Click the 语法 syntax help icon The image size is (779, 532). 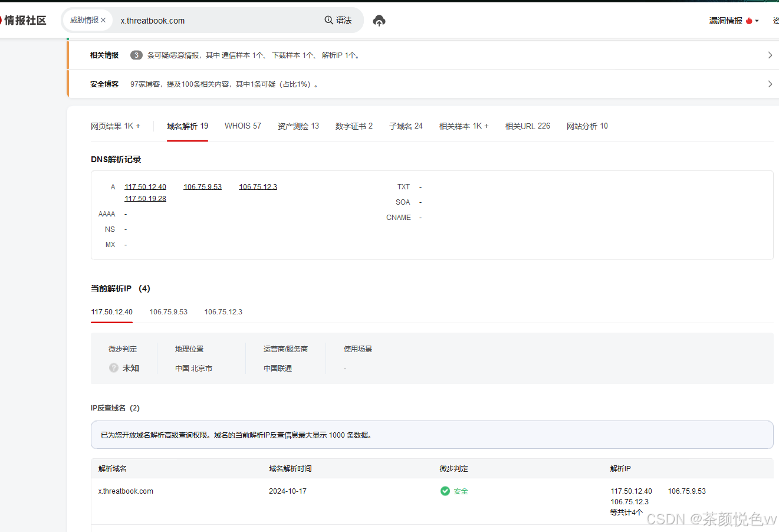[328, 20]
